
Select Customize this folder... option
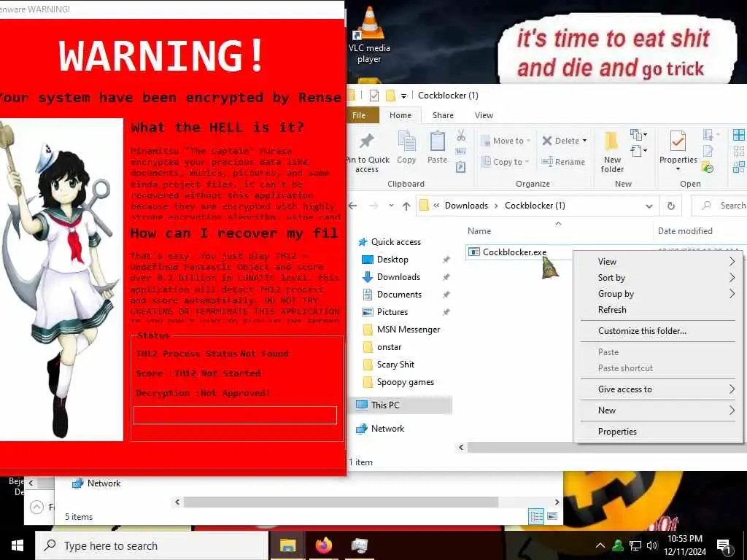click(658, 331)
